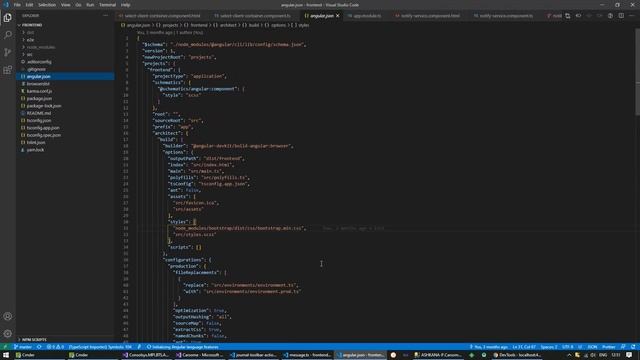The image size is (640, 360).
Task: Open the View menu
Action: click(x=65, y=5)
